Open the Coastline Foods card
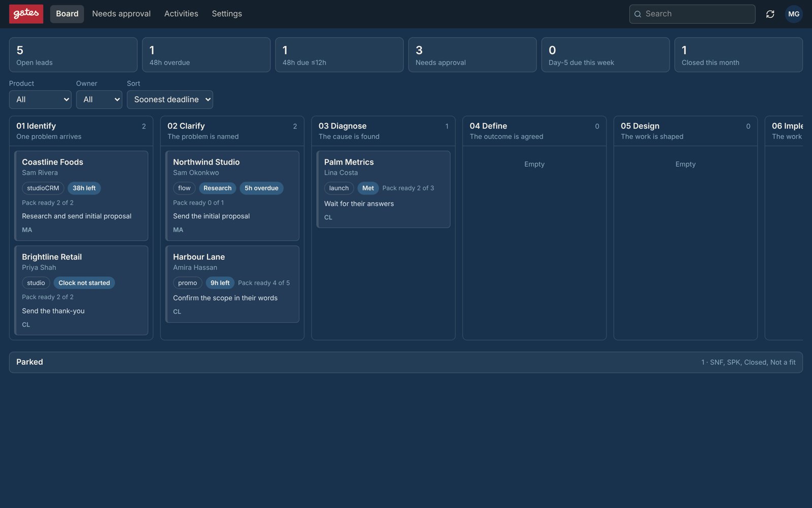The height and width of the screenshot is (508, 812). 81,196
